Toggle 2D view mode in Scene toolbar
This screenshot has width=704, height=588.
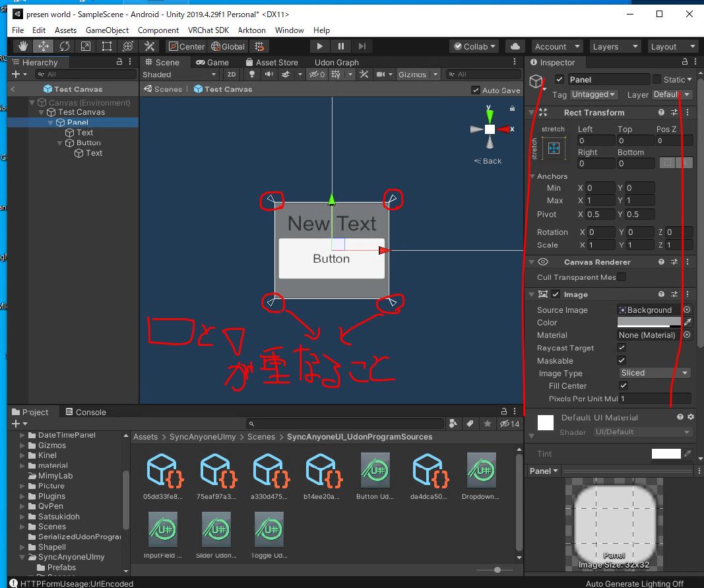point(232,74)
